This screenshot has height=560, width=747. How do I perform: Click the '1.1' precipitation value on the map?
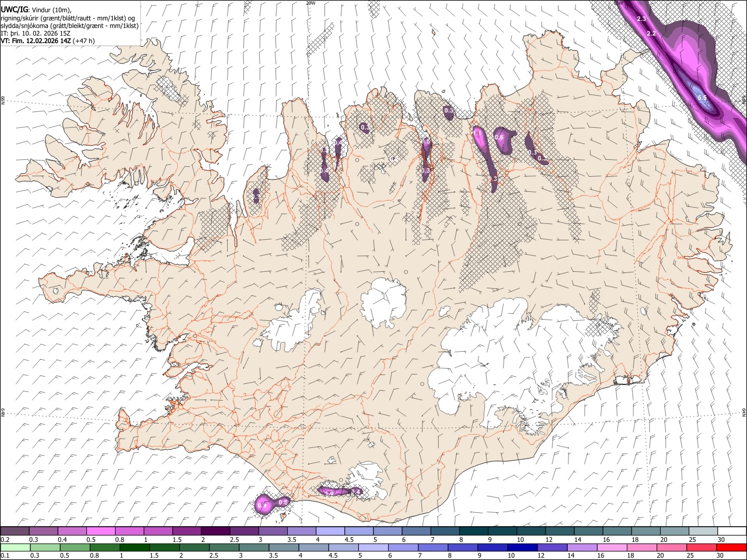point(477,134)
